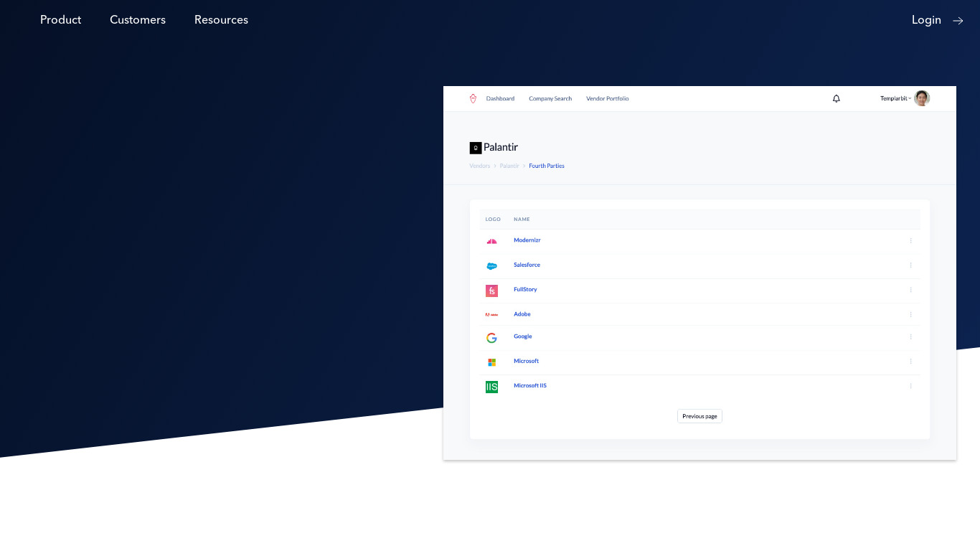Image resolution: width=980 pixels, height=551 pixels.
Task: Click the Palantir logo icon
Action: pos(476,148)
